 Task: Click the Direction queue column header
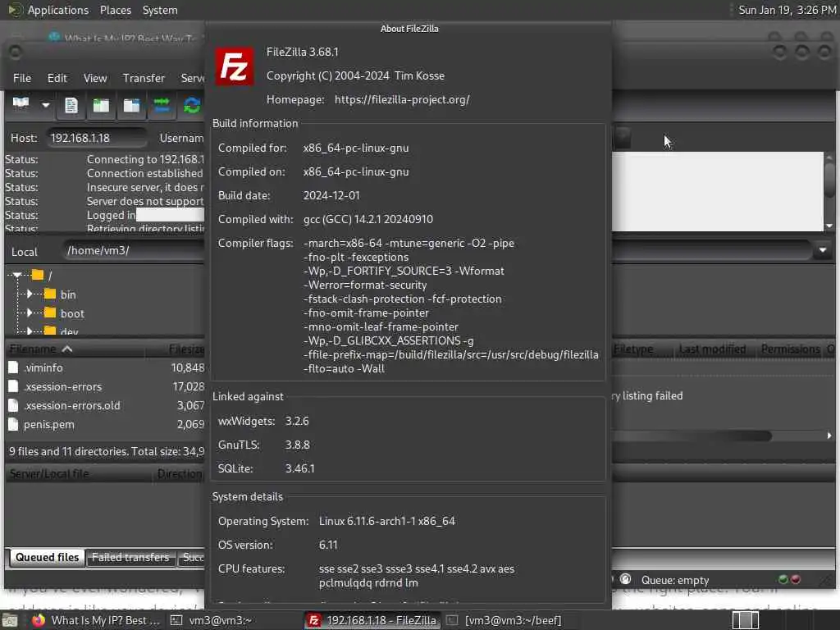[x=179, y=473]
